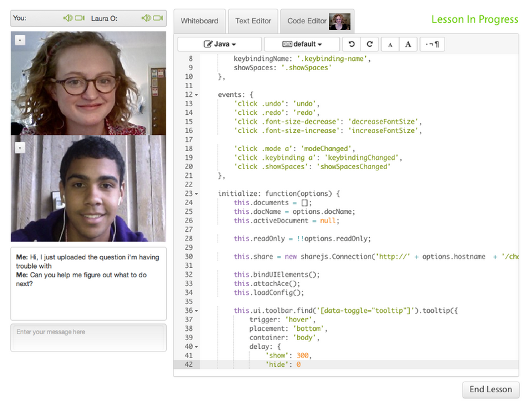Click the undo arrow in editor toolbar
This screenshot has height=405, width=532.
[352, 44]
